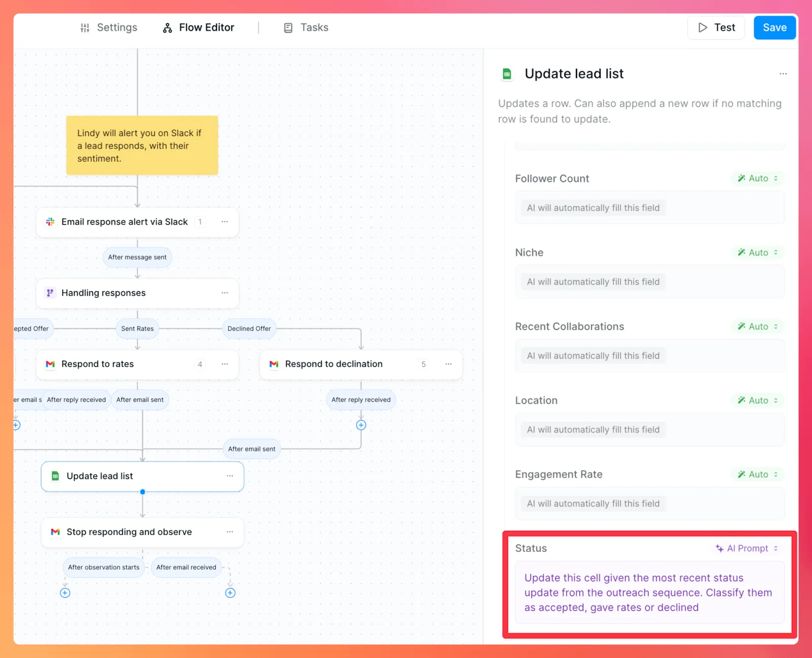Click the Slack icon on Email response alert node
Screen dimensions: 812x658
[50, 222]
